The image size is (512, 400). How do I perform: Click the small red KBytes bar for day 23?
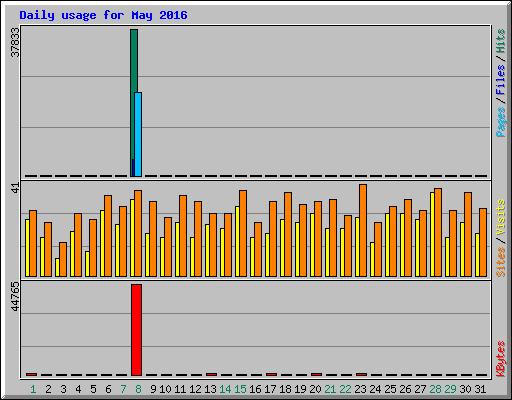pos(361,374)
